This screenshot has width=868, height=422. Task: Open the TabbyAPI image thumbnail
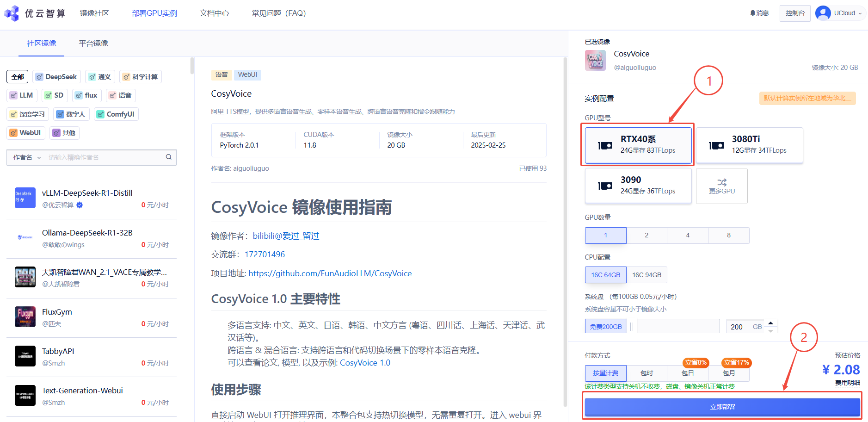[x=25, y=356]
